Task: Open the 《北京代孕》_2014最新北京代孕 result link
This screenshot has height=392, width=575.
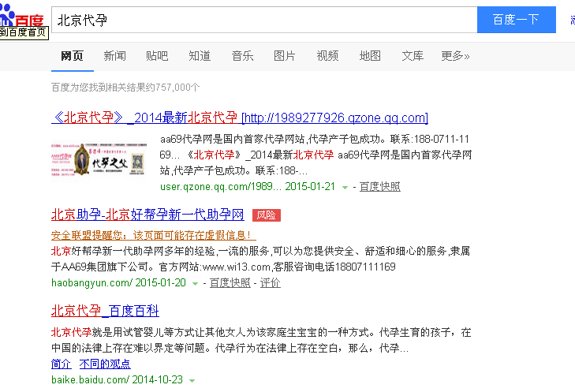Action: [x=240, y=118]
